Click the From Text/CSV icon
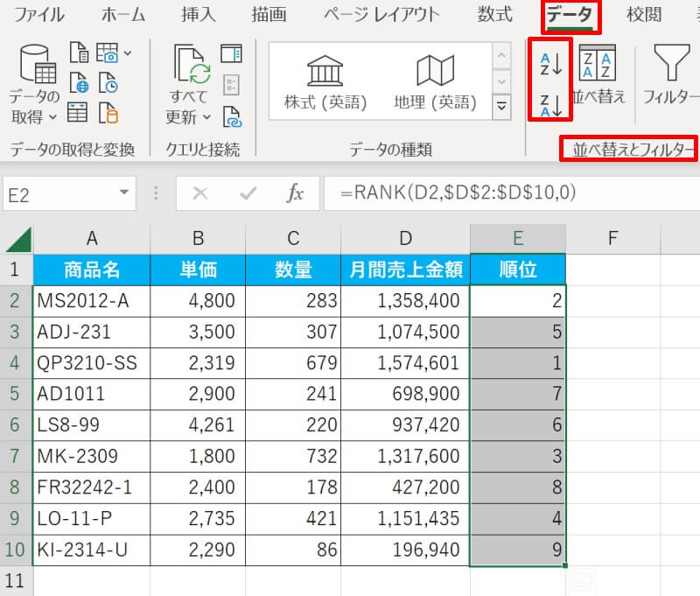The image size is (700, 596). [x=79, y=53]
